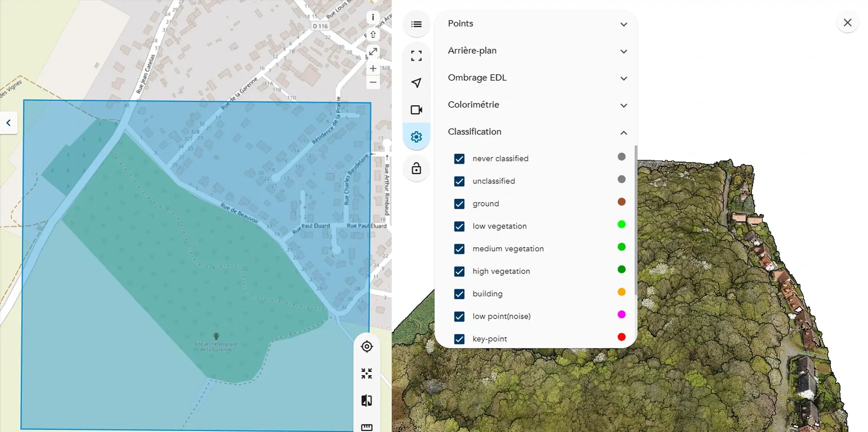Select the navigation arrow tool
The image size is (868, 432).
click(x=416, y=83)
